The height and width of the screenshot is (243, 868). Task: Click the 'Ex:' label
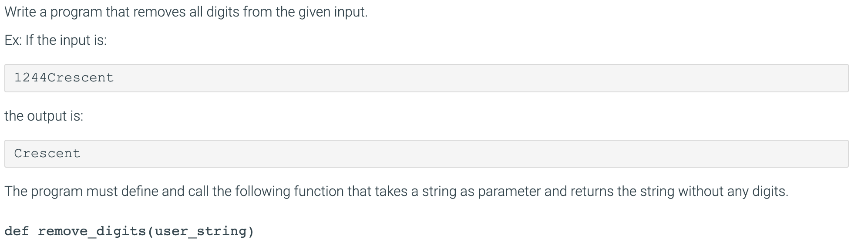click(x=13, y=40)
